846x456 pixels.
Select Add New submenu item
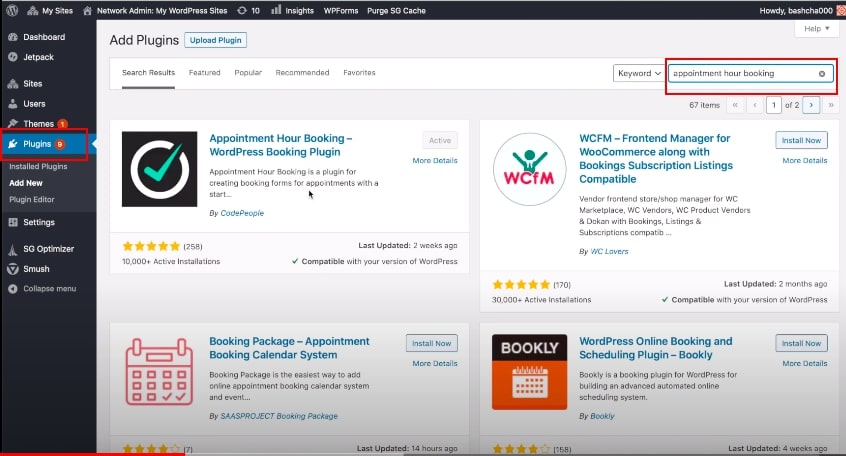(x=26, y=183)
